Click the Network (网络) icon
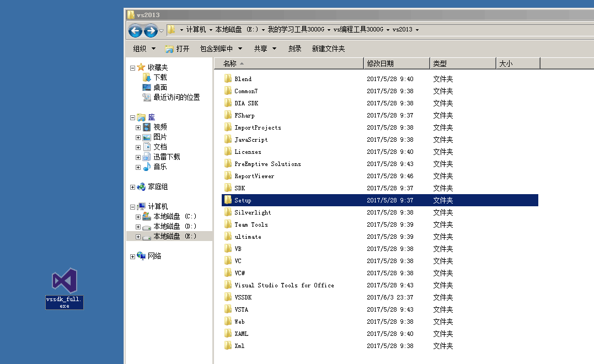 click(x=141, y=256)
